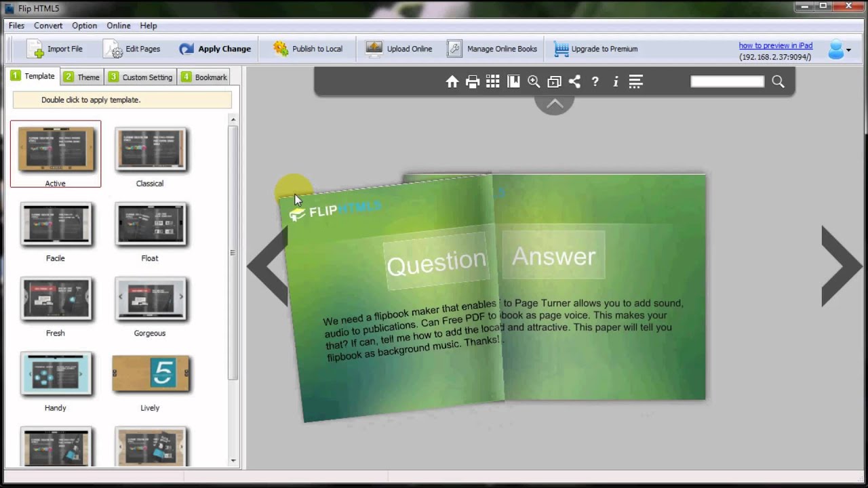This screenshot has height=488, width=868.
Task: Click the FLIP HTML5 logo on the page
Action: click(335, 211)
